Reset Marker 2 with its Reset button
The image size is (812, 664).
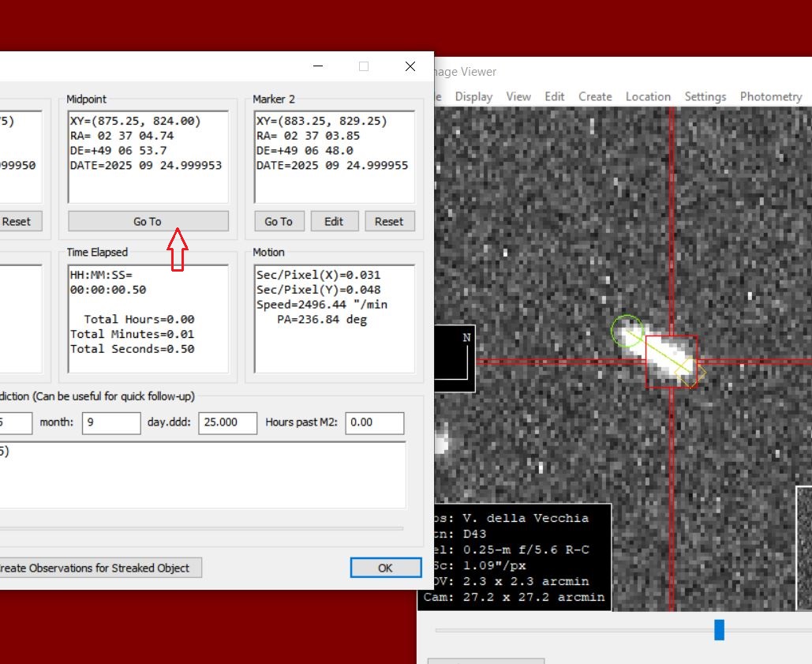pyautogui.click(x=389, y=221)
